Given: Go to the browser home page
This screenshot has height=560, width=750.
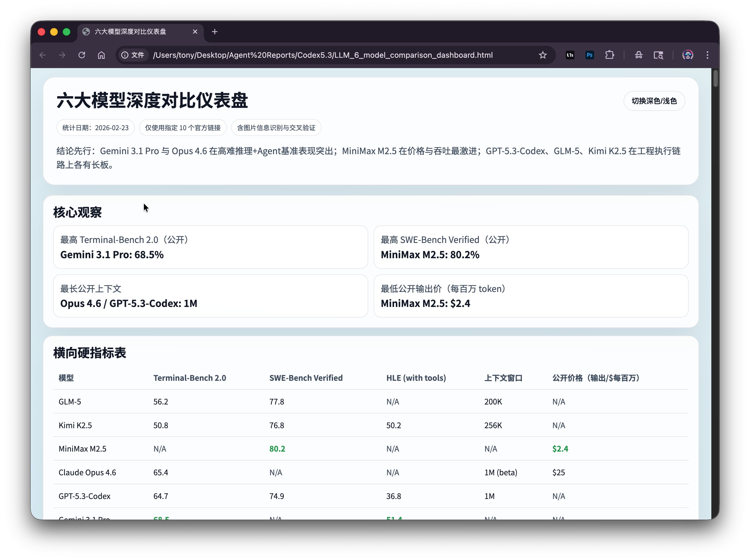Looking at the screenshot, I should 101,55.
